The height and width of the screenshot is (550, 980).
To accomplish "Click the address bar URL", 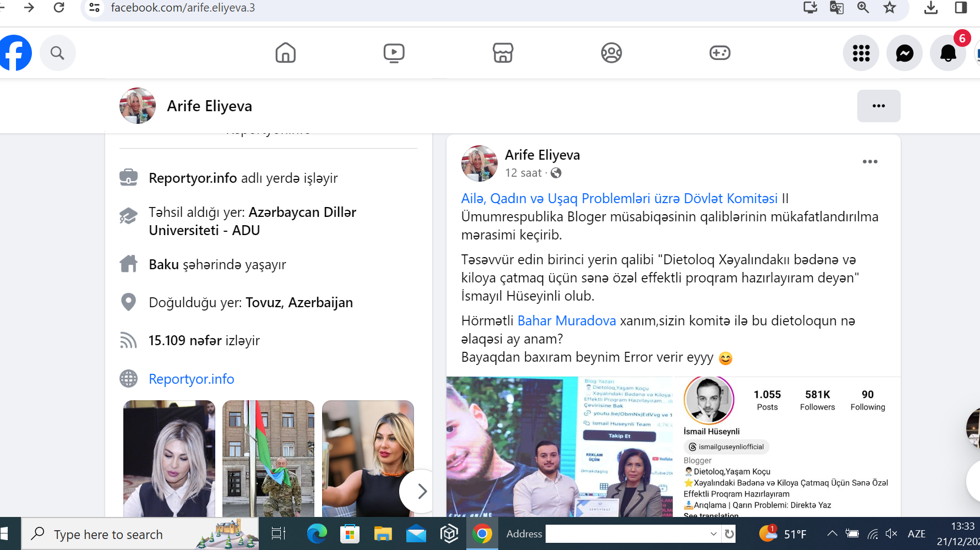I will click(183, 8).
